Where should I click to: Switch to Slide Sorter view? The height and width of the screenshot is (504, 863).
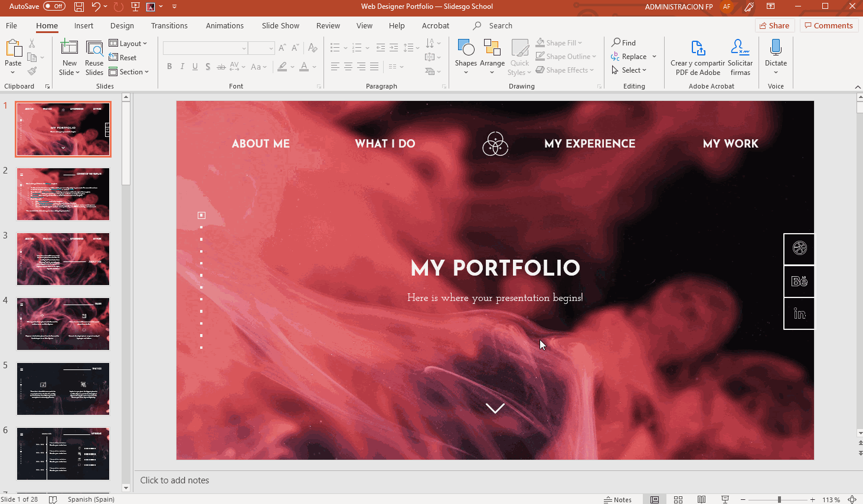click(678, 499)
